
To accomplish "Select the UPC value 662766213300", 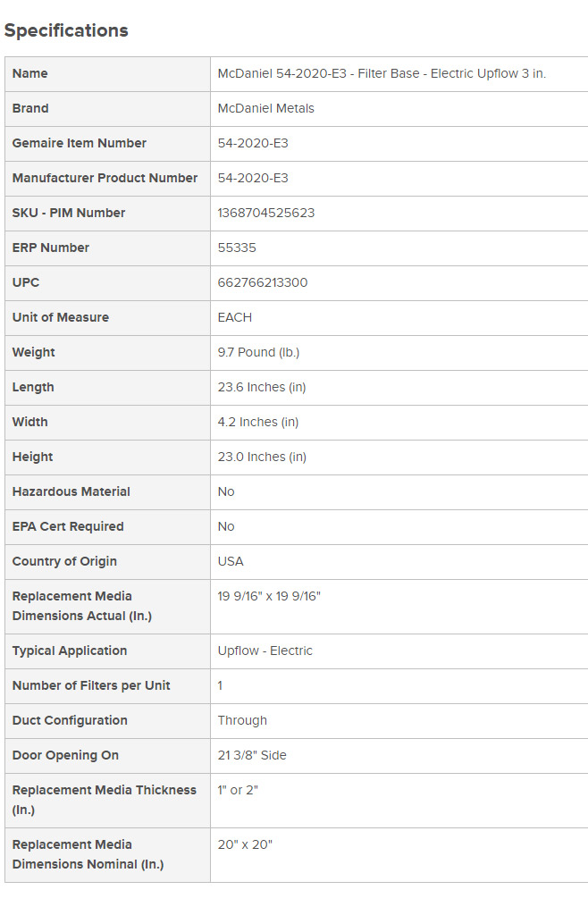I will click(x=262, y=282).
